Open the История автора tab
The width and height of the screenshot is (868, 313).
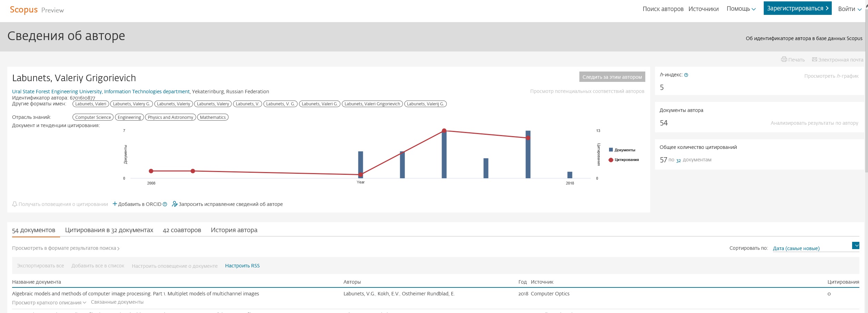(x=234, y=230)
